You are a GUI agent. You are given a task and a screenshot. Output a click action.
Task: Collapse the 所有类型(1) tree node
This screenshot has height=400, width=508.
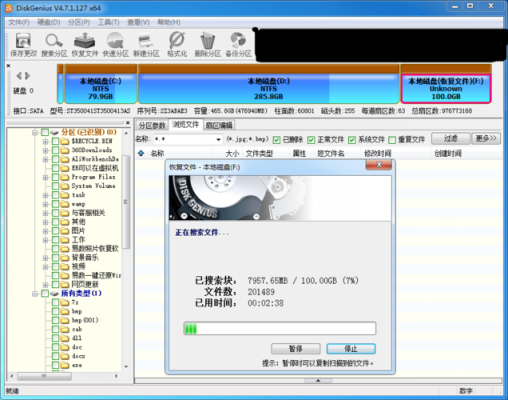click(x=35, y=294)
